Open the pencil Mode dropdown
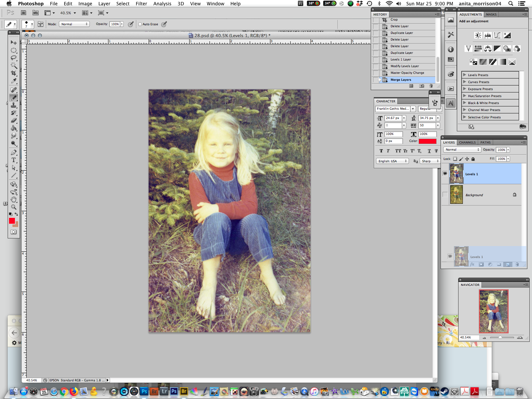 (x=74, y=24)
